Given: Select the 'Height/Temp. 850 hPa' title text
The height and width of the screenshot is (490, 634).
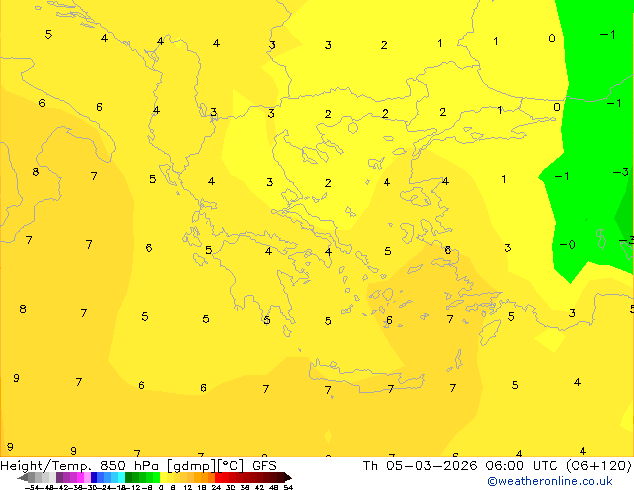Looking at the screenshot, I should pyautogui.click(x=80, y=466).
